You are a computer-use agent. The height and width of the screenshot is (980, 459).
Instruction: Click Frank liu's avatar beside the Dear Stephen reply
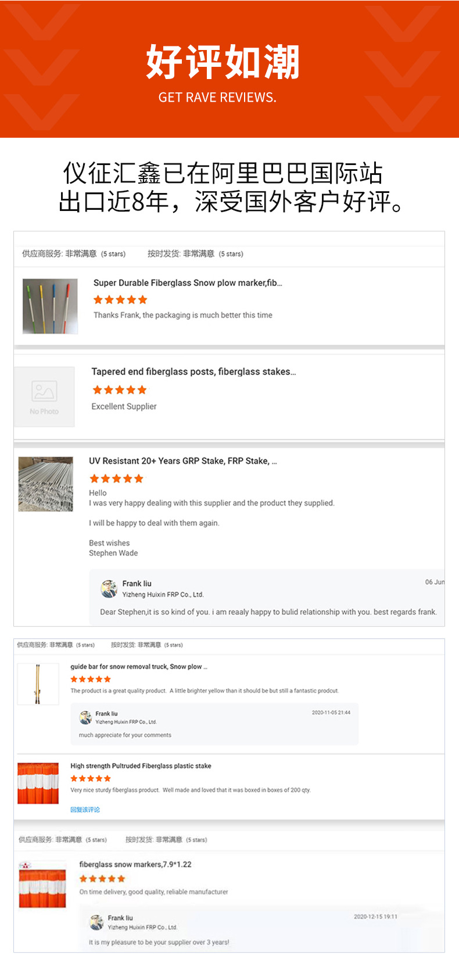coord(109,589)
